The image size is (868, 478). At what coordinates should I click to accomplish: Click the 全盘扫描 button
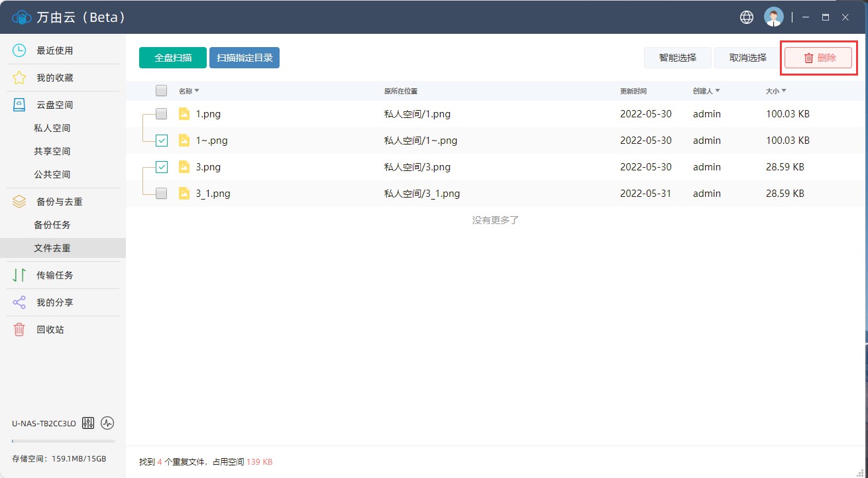(x=173, y=58)
